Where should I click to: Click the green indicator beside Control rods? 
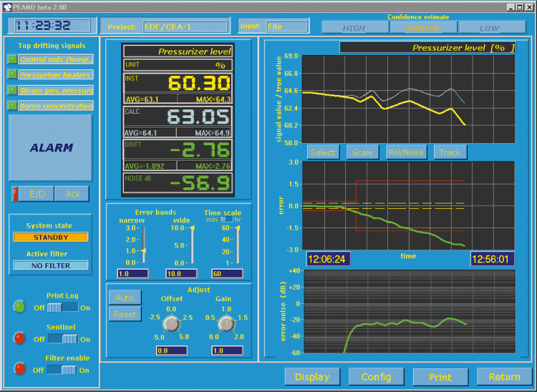coord(12,59)
